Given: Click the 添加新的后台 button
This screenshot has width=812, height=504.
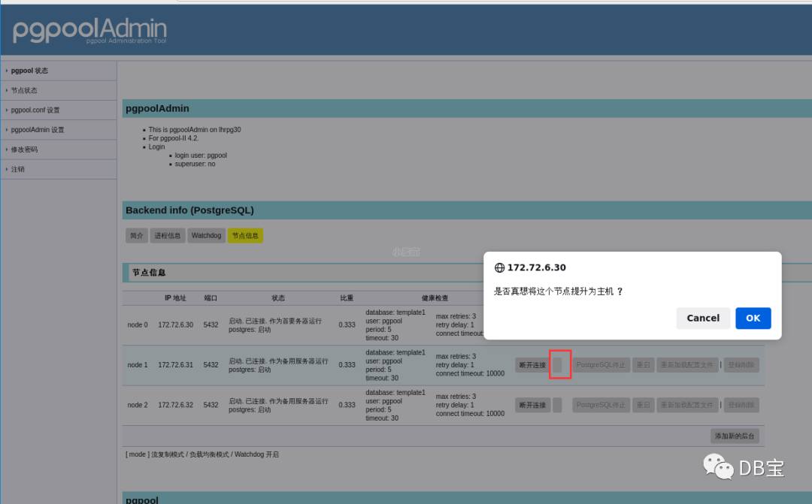Looking at the screenshot, I should pyautogui.click(x=735, y=436).
